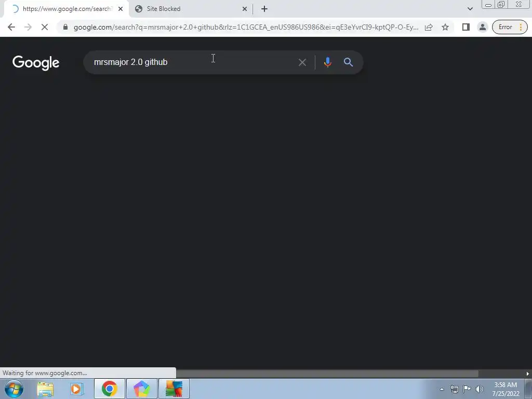Viewport: 532px width, 399px height.
Task: Open a new tab with the plus button
Action: pyautogui.click(x=264, y=9)
